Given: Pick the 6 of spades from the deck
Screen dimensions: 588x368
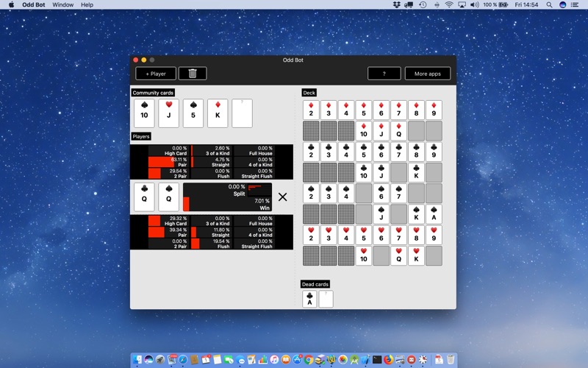Looking at the screenshot, I should pyautogui.click(x=381, y=194).
